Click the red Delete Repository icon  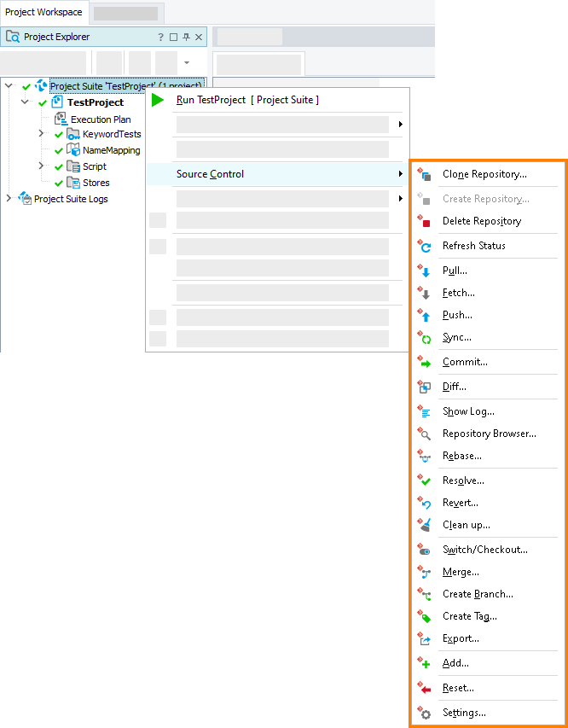click(424, 221)
